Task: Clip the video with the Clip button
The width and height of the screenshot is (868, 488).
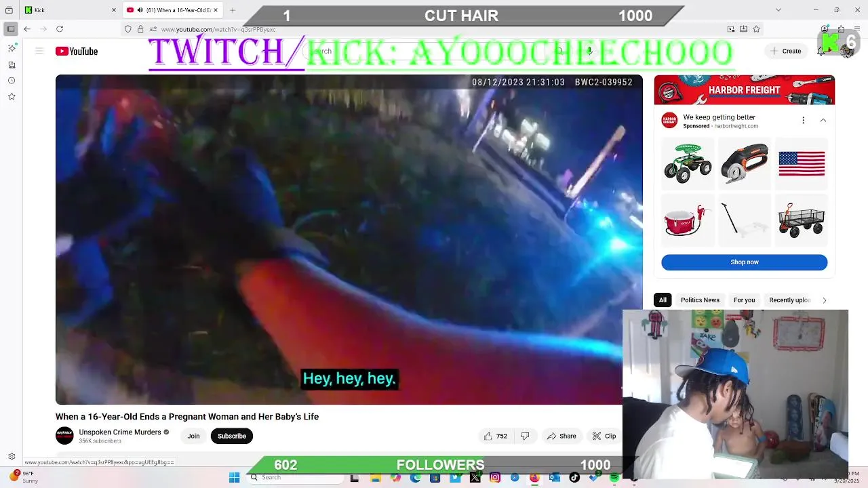Action: (604, 436)
